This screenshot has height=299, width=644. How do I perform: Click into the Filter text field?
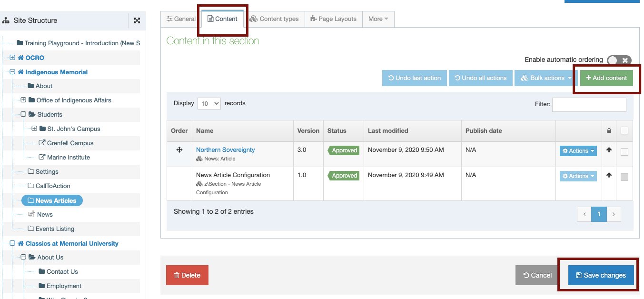tap(589, 104)
